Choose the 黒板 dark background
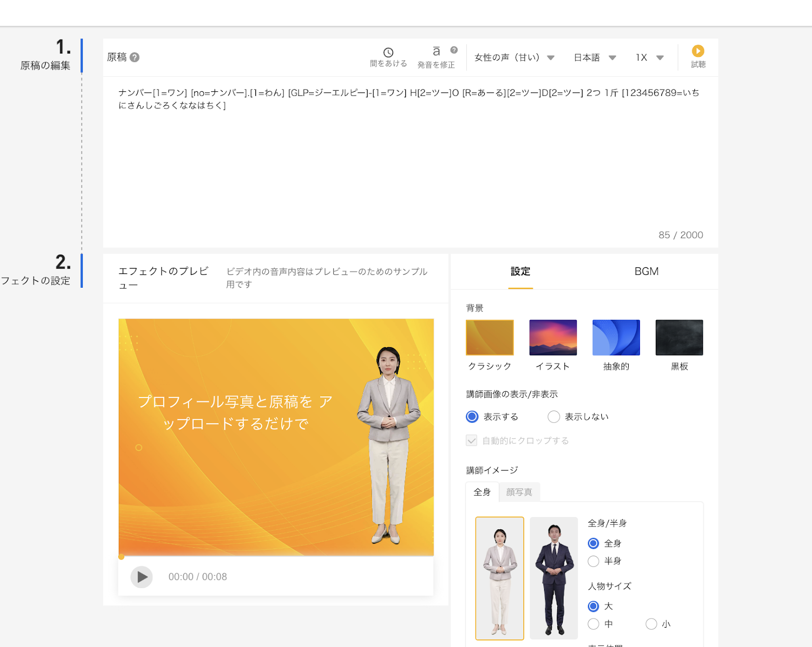The image size is (812, 647). (679, 337)
